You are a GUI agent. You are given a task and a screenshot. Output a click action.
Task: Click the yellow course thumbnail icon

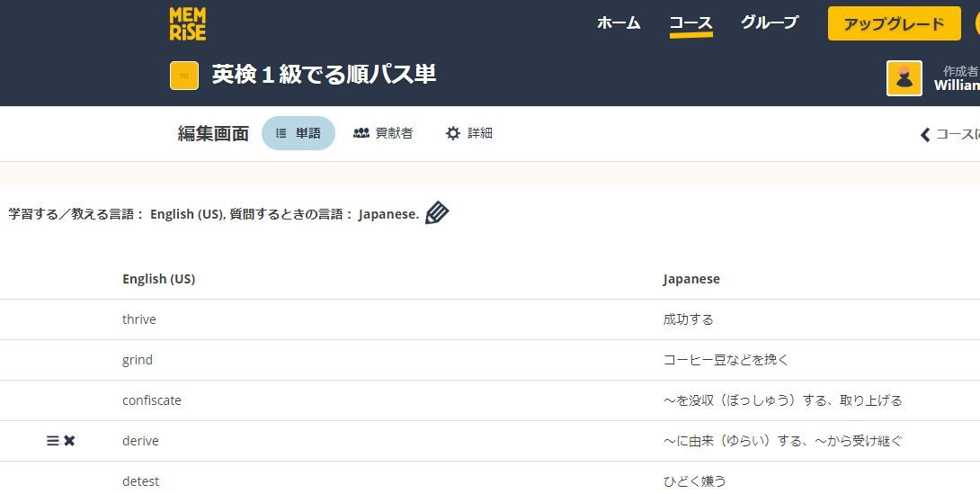pyautogui.click(x=184, y=76)
